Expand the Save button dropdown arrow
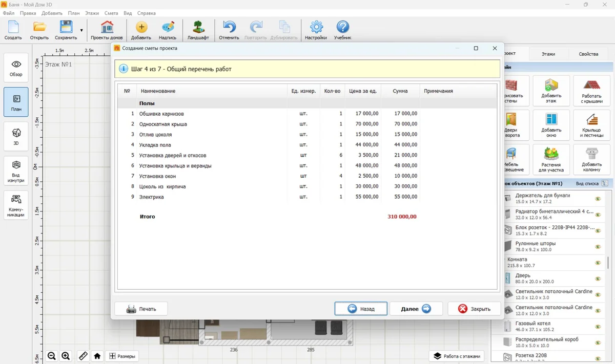Viewport: 615px width, 364px height. click(x=81, y=31)
